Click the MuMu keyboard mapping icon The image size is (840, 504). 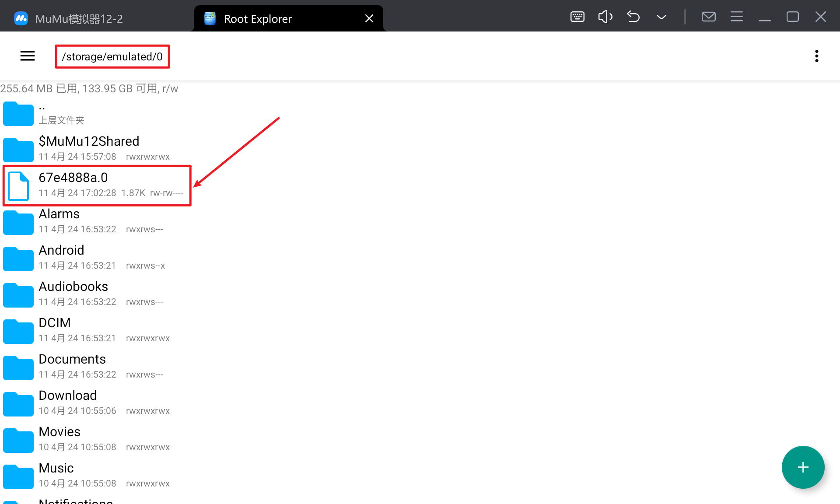tap(577, 17)
